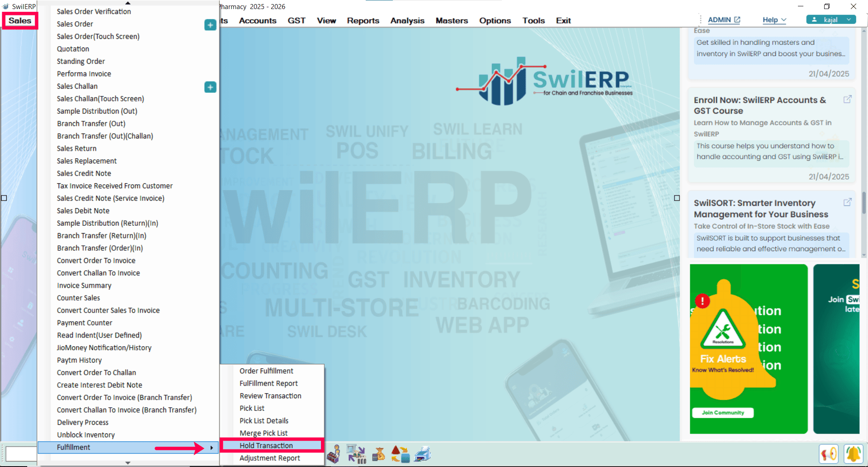Screen dimensions: 868x467
Task: Open the Accounts menu
Action: tap(258, 21)
